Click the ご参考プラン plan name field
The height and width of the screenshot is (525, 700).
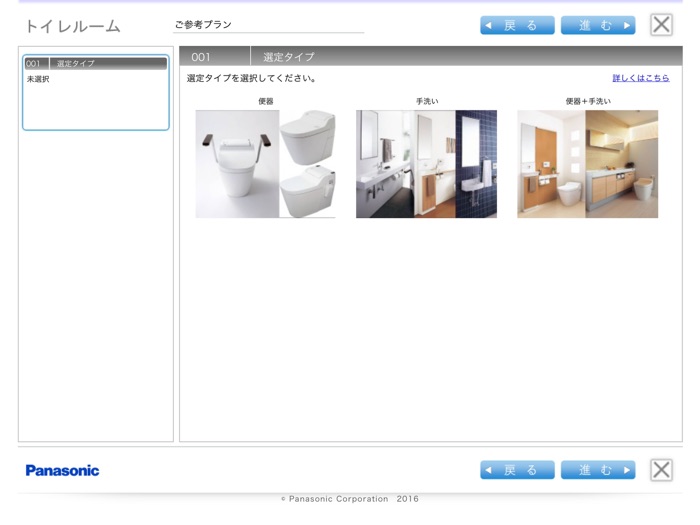point(268,25)
